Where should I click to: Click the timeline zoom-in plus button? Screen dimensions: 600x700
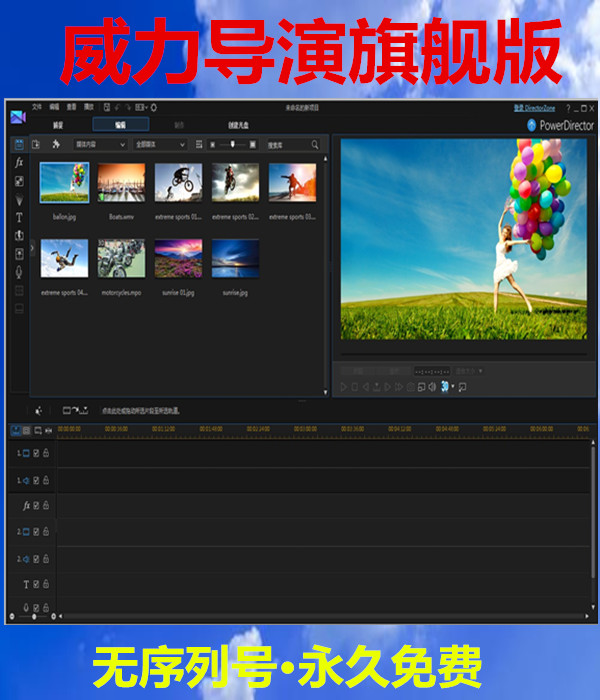pyautogui.click(x=54, y=617)
